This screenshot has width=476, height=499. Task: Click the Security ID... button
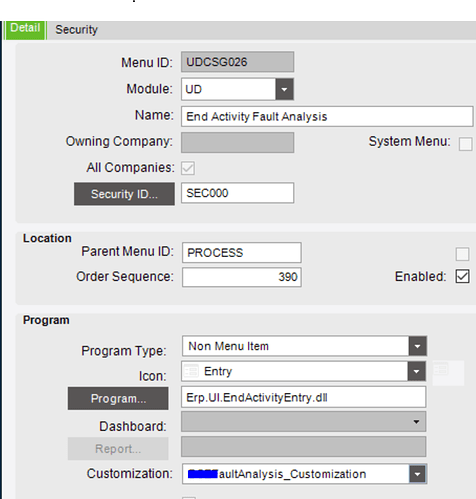pyautogui.click(x=124, y=194)
